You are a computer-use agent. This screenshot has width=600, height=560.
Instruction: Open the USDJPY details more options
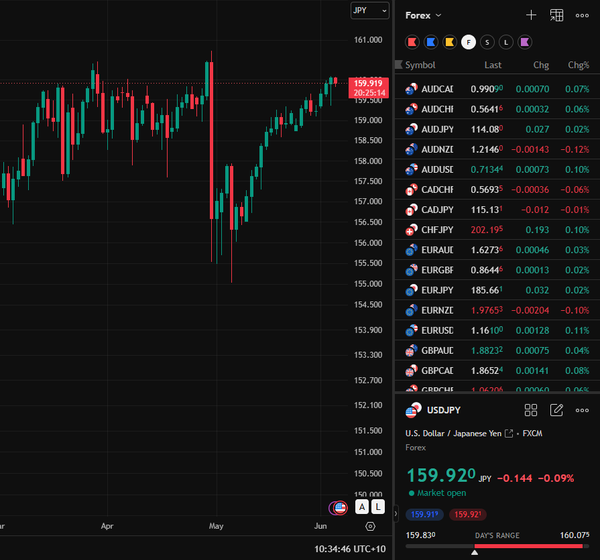point(582,410)
